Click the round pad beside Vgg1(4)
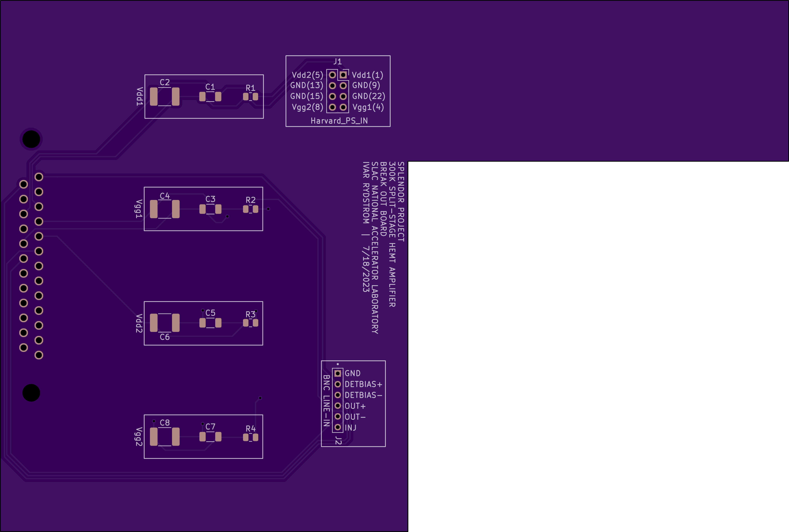Screen dimensions: 789x532 pos(343,107)
